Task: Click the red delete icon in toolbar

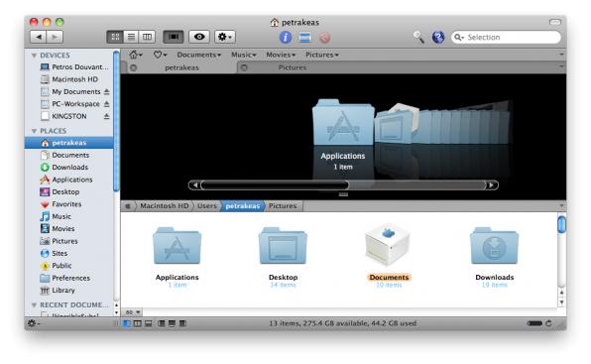Action: (x=325, y=38)
